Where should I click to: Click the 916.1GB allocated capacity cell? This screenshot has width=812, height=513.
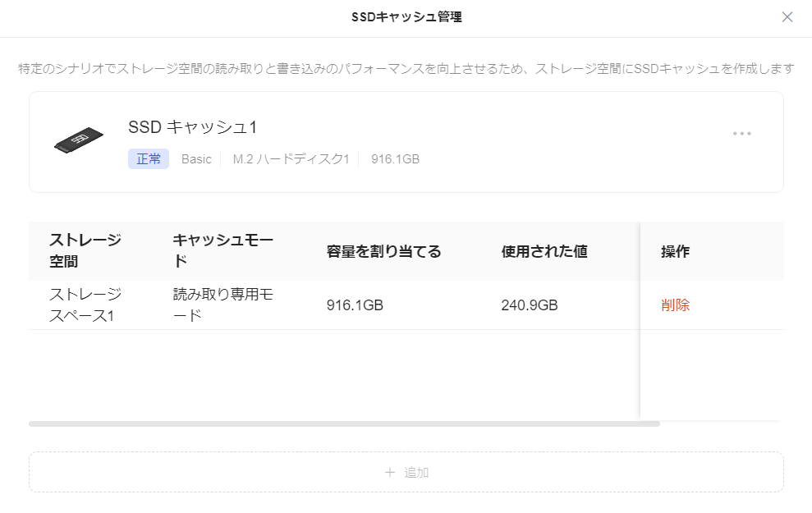tap(355, 305)
